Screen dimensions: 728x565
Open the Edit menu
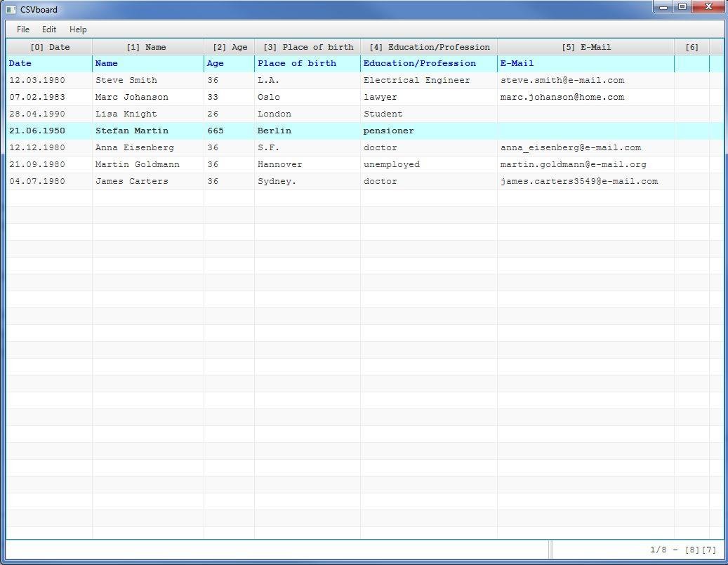point(48,29)
